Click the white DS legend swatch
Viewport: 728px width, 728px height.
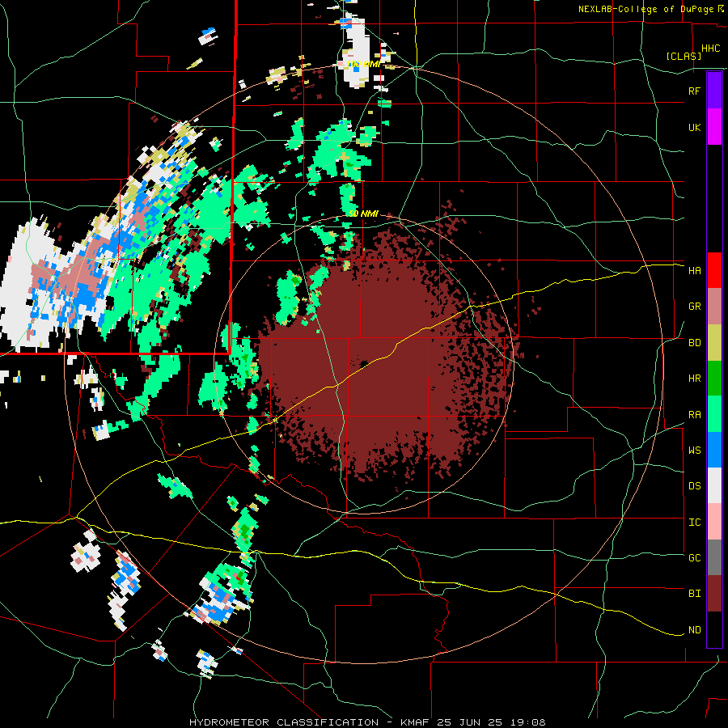[714, 486]
